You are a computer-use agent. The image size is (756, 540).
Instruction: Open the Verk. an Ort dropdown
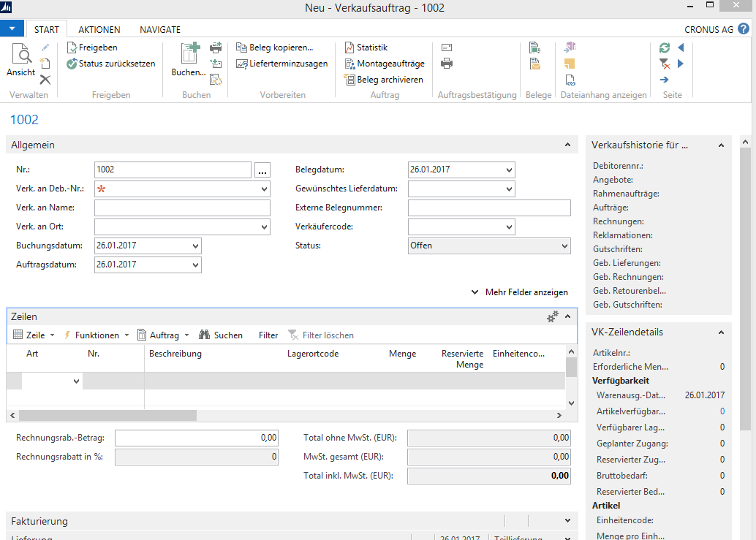(x=264, y=227)
